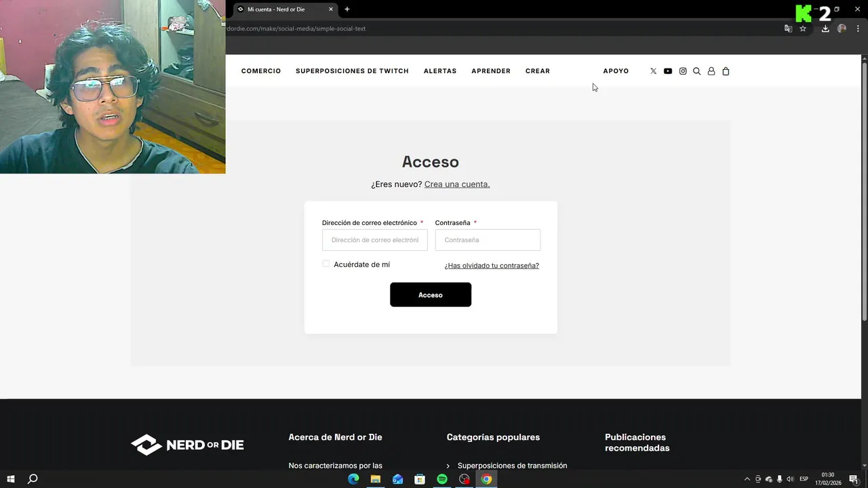Open COMERCIO menu item

(x=261, y=71)
